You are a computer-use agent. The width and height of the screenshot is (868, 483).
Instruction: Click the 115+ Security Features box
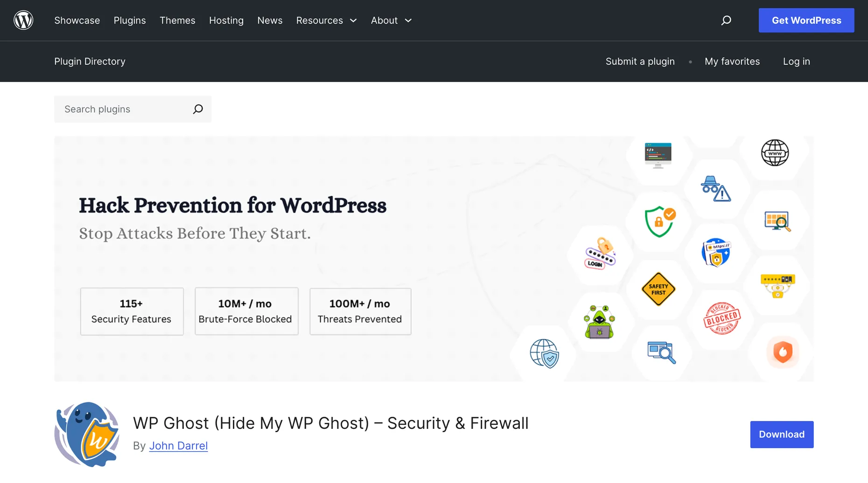coord(132,311)
